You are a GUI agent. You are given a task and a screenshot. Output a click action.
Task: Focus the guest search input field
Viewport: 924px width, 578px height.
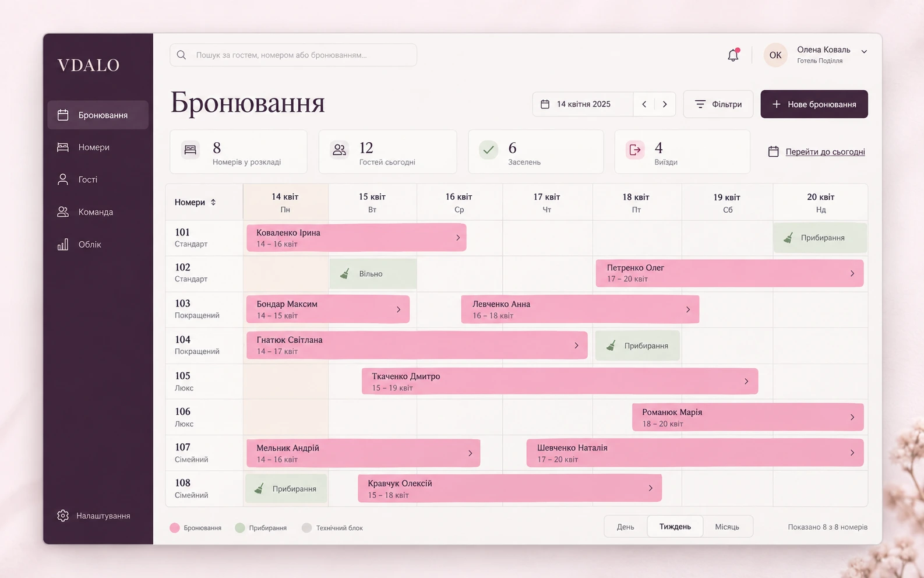[x=293, y=55]
